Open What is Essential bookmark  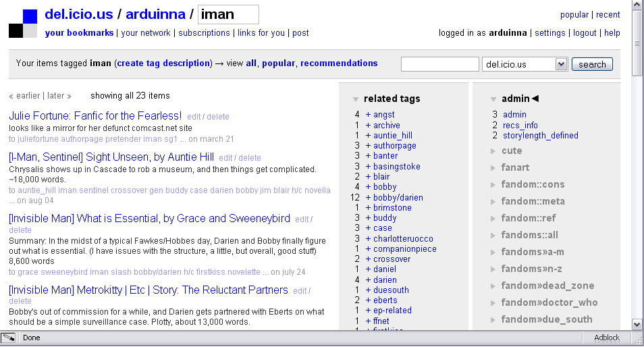149,219
